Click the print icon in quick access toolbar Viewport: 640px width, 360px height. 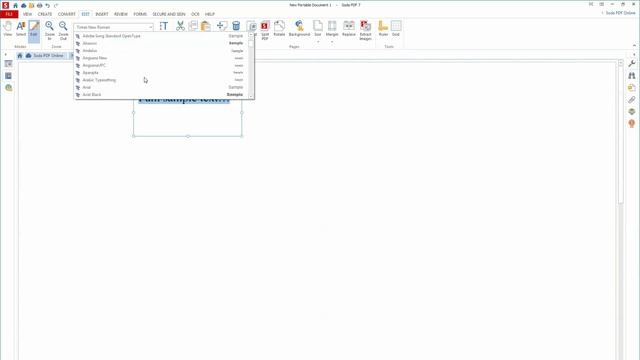tap(40, 5)
